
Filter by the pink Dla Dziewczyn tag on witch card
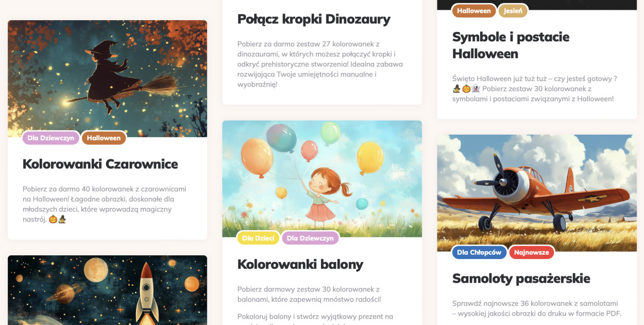51,138
